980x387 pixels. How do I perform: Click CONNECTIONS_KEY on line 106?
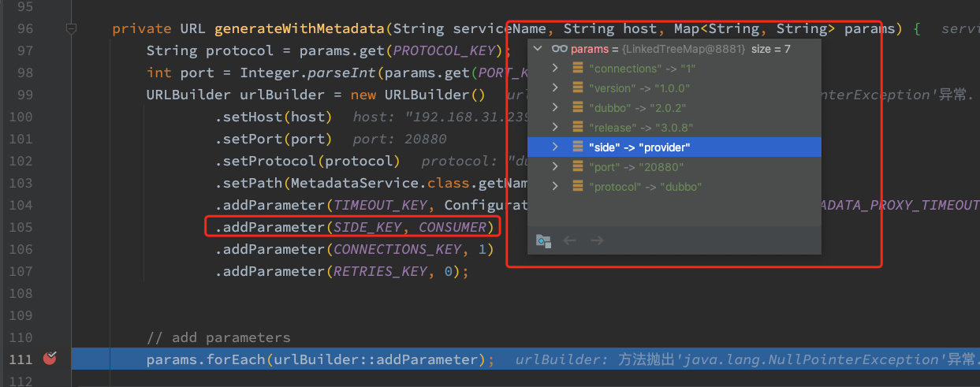(398, 249)
